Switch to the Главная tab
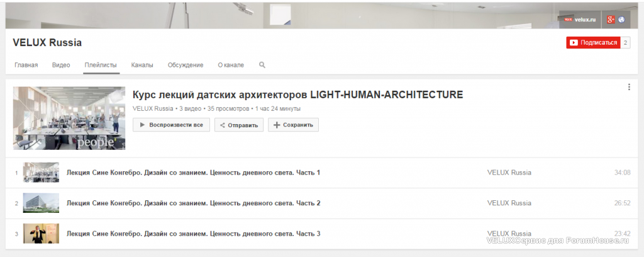Viewport: 644px width, 257px height. coord(26,65)
